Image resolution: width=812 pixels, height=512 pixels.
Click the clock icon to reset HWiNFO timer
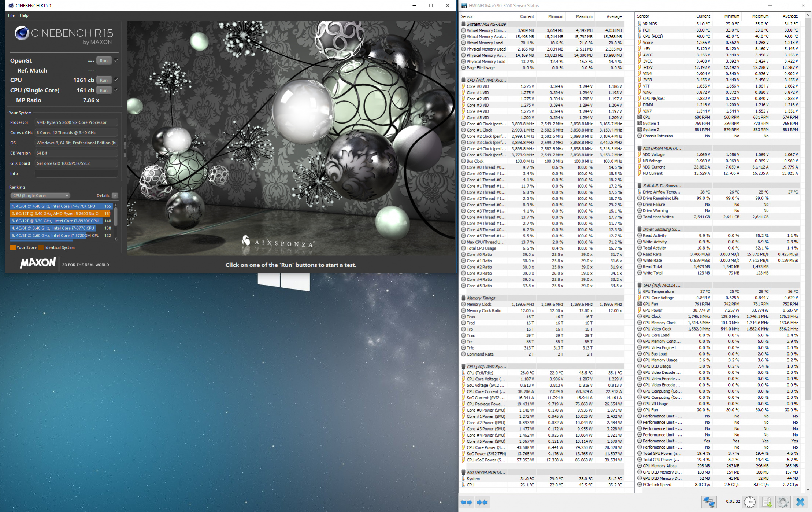pyautogui.click(x=749, y=502)
